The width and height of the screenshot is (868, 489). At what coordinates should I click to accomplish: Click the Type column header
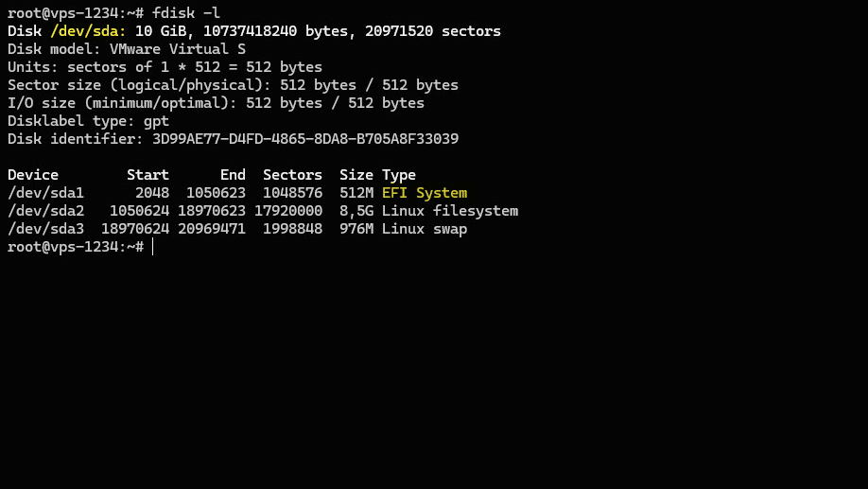[x=399, y=175]
